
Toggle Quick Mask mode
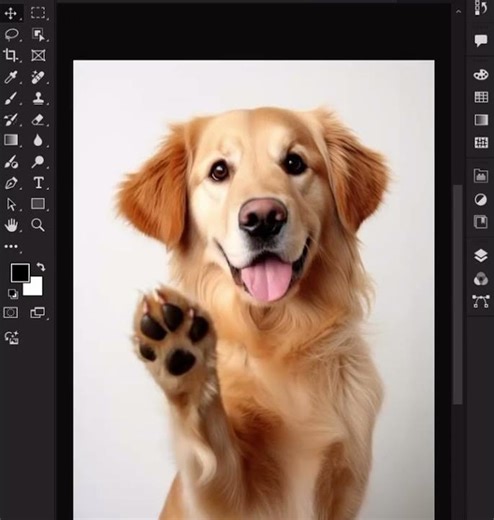click(x=11, y=313)
